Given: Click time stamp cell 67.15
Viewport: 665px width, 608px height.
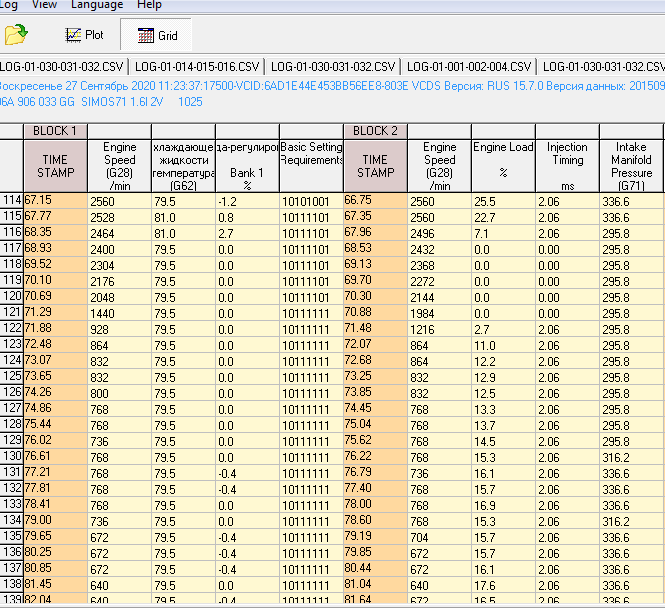Looking at the screenshot, I should point(56,200).
